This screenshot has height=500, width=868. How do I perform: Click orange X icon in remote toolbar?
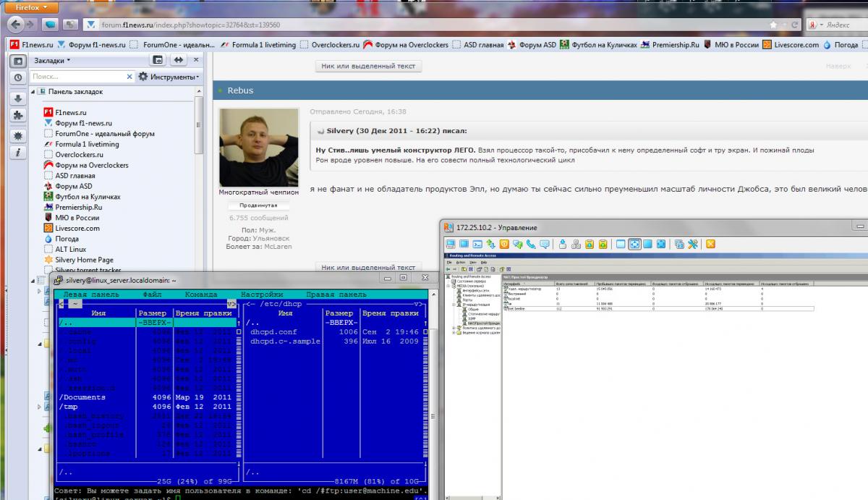coord(710,244)
